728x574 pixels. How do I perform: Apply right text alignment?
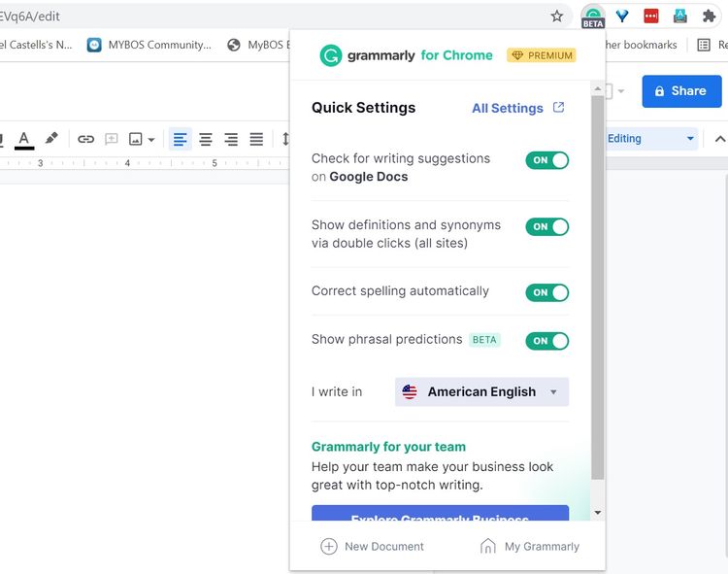point(231,139)
